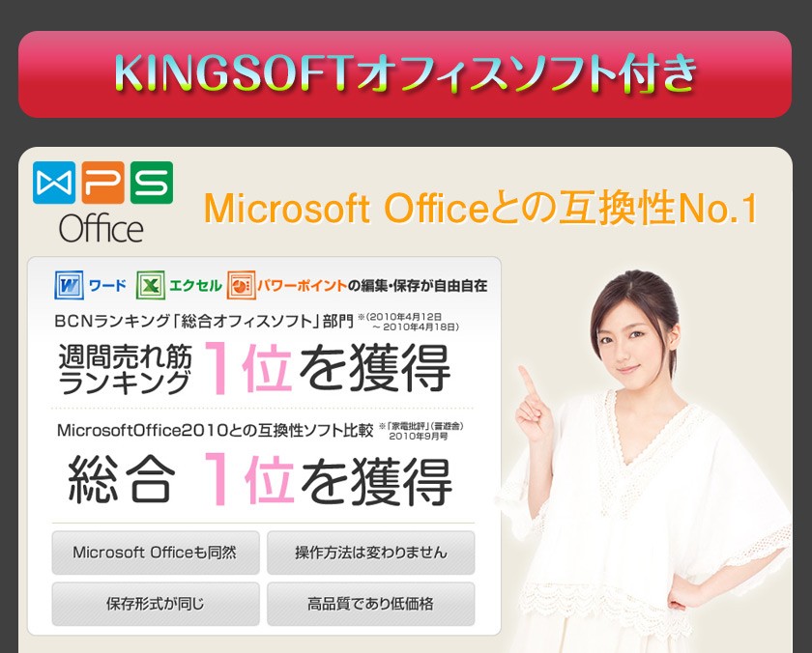Click the 週間売れ筋ランキング 1位を獲得 text

pos(254,368)
